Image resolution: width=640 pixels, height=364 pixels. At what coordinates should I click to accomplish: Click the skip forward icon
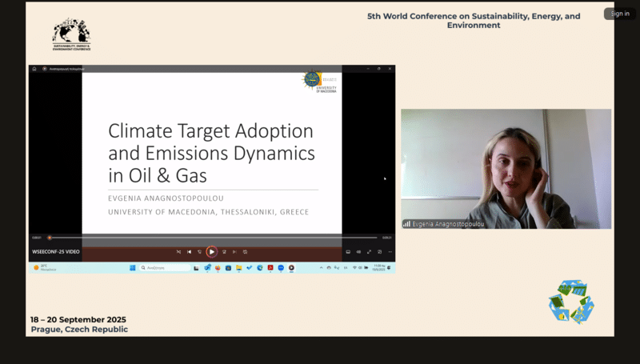pyautogui.click(x=223, y=252)
